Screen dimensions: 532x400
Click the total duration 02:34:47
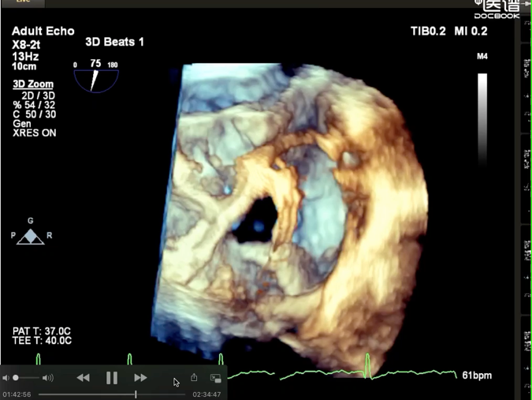click(206, 394)
